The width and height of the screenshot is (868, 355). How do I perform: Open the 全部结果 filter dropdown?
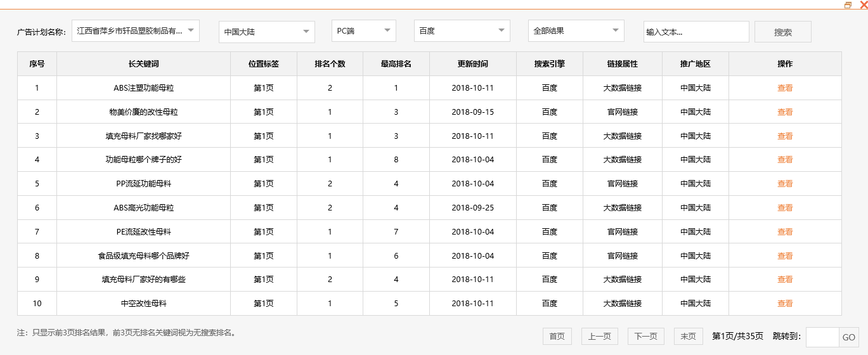click(576, 30)
